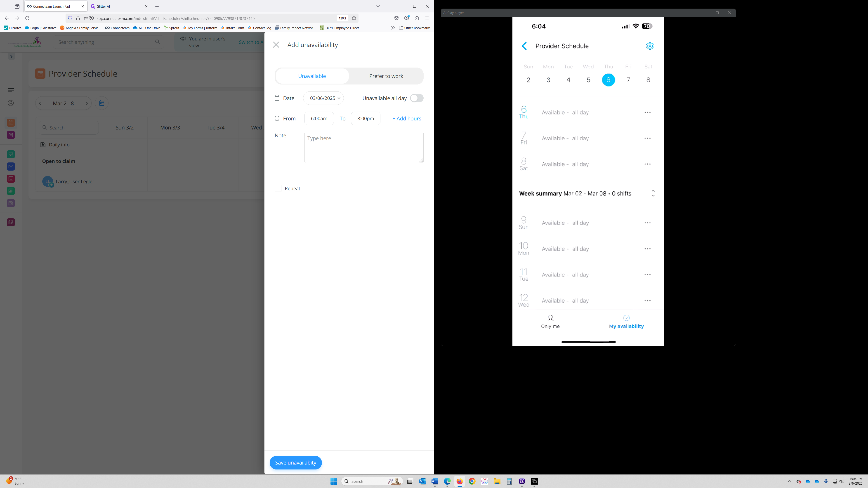The width and height of the screenshot is (868, 488).
Task: Open browser extensions icon
Action: (x=417, y=18)
